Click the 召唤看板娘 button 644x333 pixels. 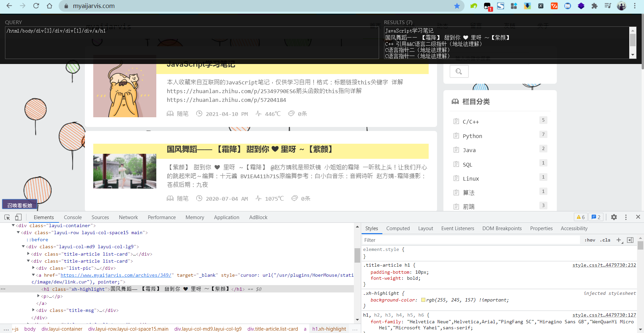[19, 204]
